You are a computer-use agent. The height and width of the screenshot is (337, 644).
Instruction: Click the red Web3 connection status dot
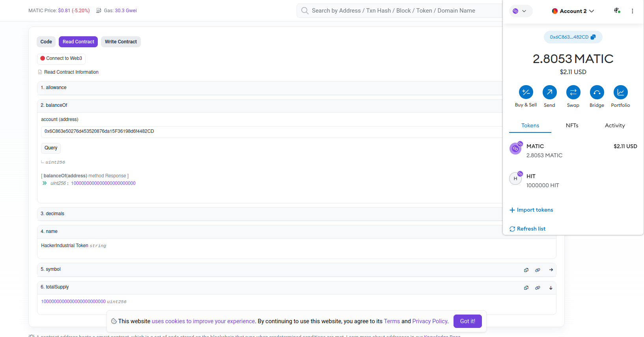pos(43,58)
